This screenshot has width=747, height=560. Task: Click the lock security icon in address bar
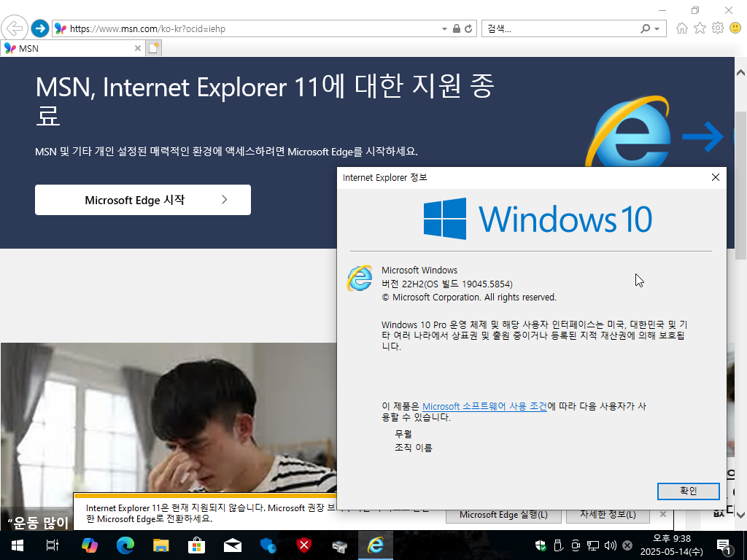pos(457,28)
